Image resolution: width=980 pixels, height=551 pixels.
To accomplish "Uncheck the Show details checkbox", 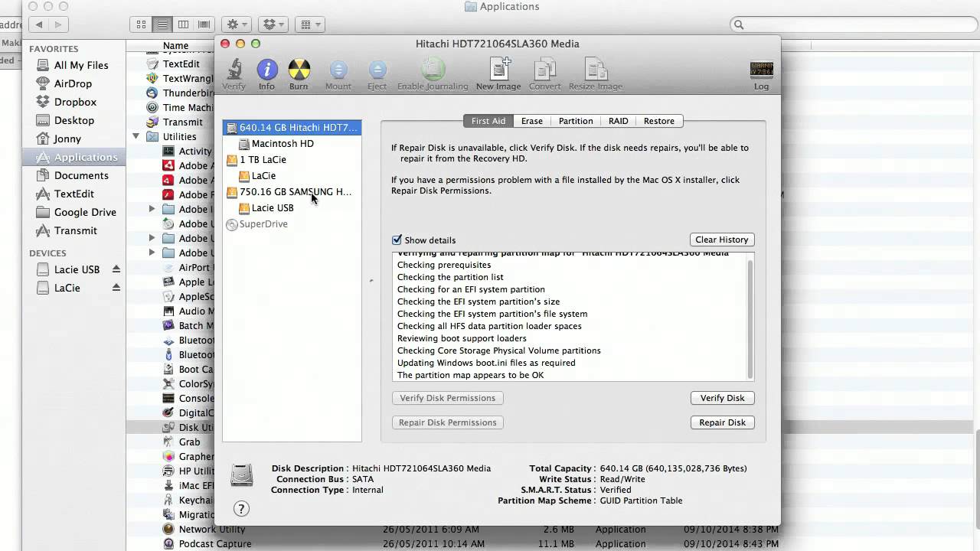I will [397, 240].
